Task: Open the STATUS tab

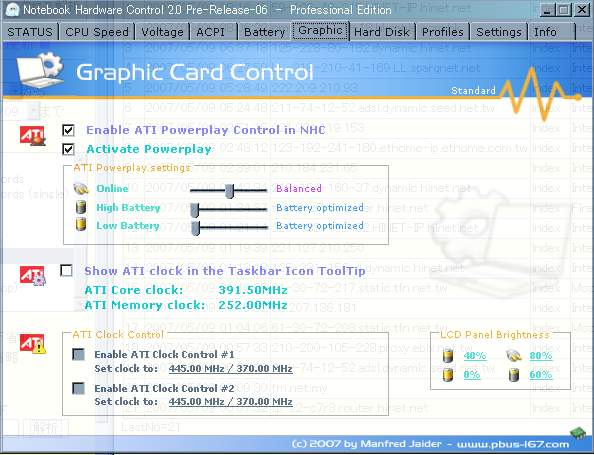Action: (x=30, y=32)
